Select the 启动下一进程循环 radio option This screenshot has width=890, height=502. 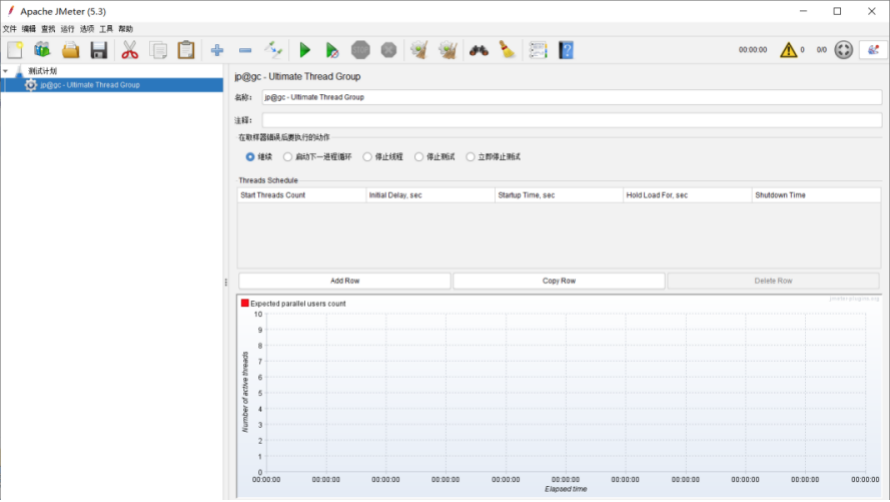[x=288, y=157]
